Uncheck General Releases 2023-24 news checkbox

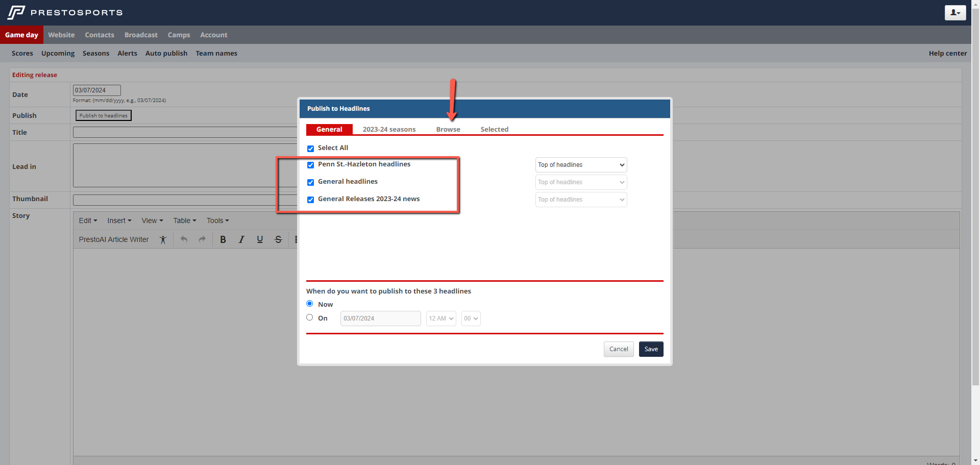pos(310,200)
